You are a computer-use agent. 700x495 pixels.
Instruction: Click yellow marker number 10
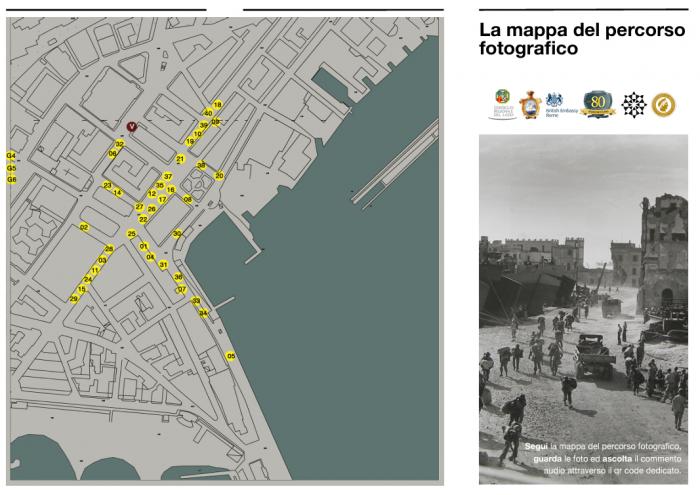coord(197,133)
